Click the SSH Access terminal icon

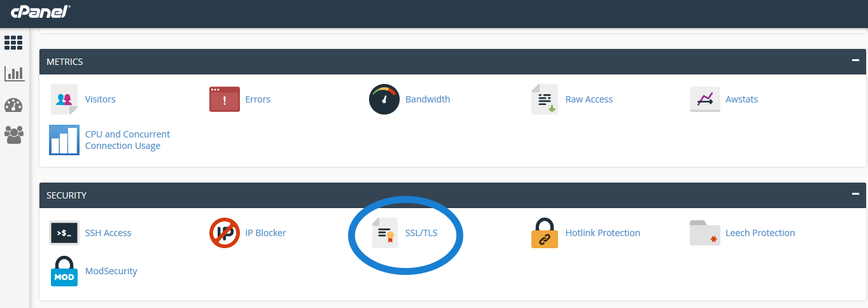pos(64,233)
